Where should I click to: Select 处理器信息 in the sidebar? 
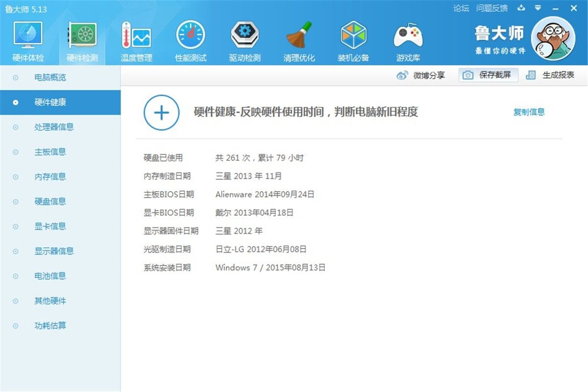pyautogui.click(x=60, y=127)
